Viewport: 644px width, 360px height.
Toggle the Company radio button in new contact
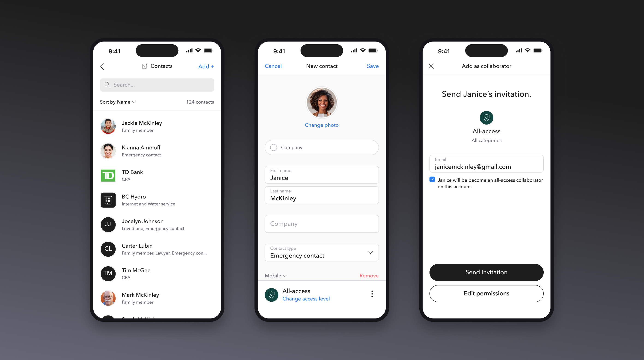click(x=273, y=147)
